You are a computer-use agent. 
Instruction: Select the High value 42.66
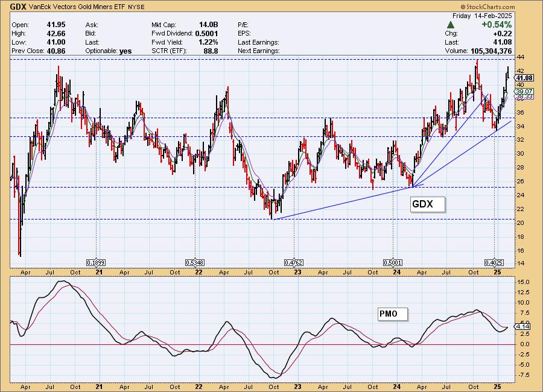[x=56, y=33]
